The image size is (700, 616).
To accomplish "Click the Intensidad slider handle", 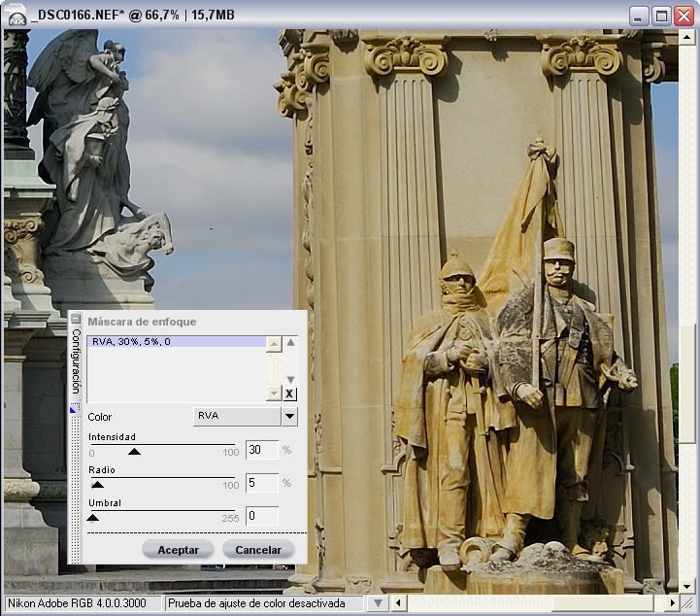I will [x=134, y=452].
